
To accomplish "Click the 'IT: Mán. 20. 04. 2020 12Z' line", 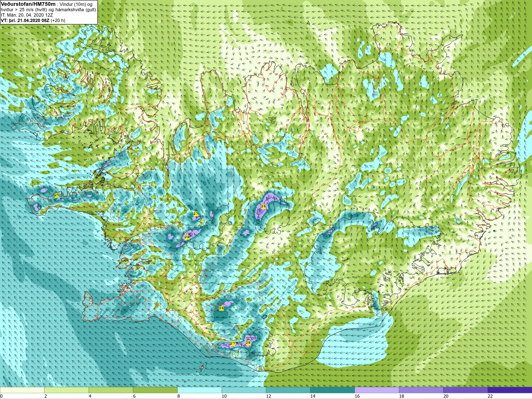I will click(27, 15).
